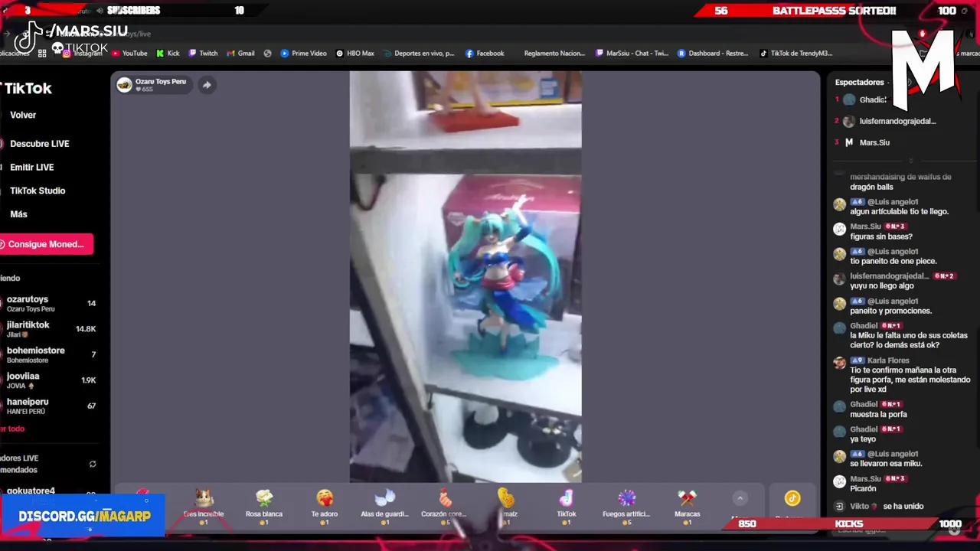Viewport: 980px width, 551px height.
Task: Open bohemiostore live channel
Action: coord(51,355)
